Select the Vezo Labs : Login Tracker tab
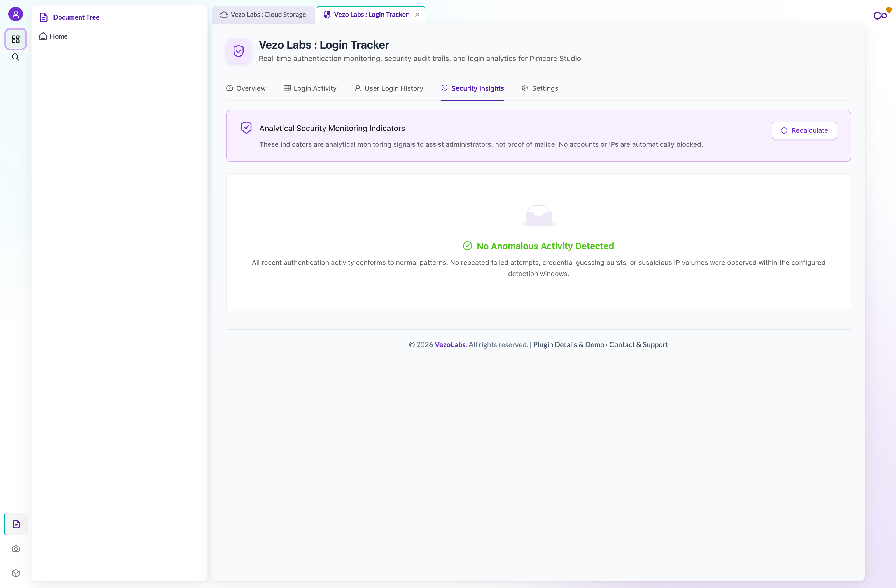 pos(370,15)
